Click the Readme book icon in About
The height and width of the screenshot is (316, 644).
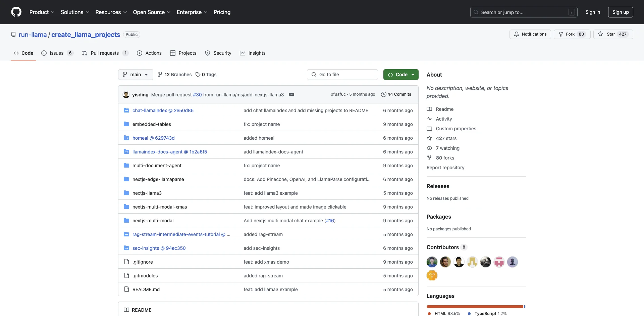pos(429,109)
